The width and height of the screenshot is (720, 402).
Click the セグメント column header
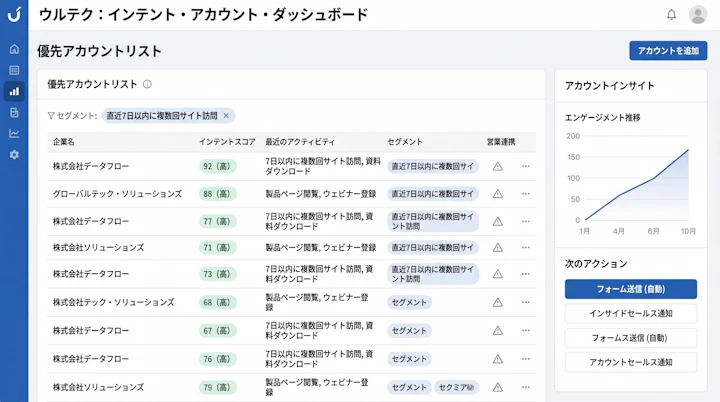point(405,142)
